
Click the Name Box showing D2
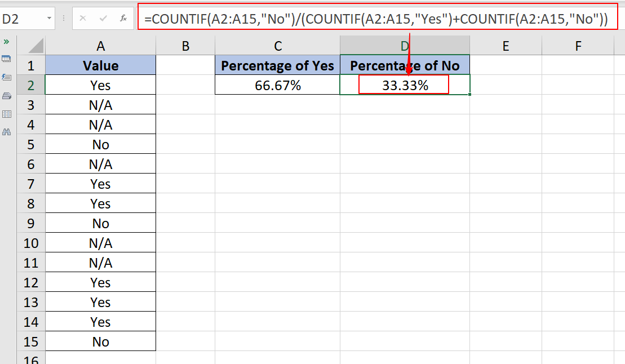click(23, 17)
